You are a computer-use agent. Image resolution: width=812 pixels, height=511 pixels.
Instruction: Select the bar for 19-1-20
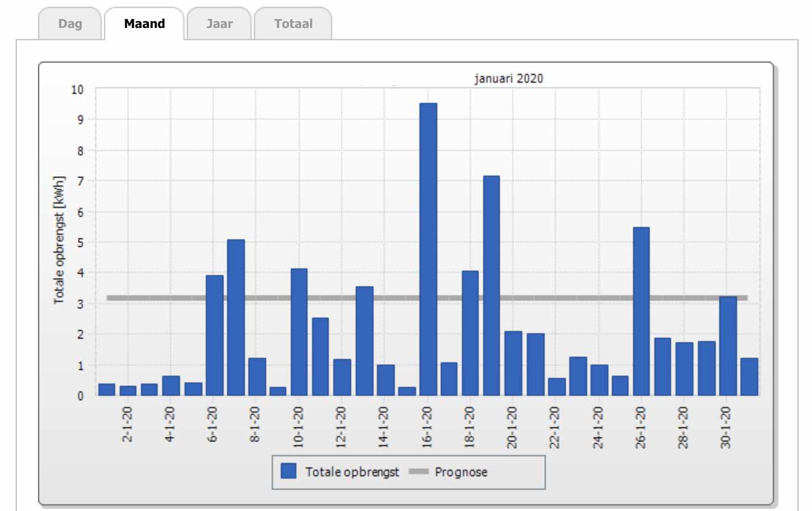click(492, 286)
